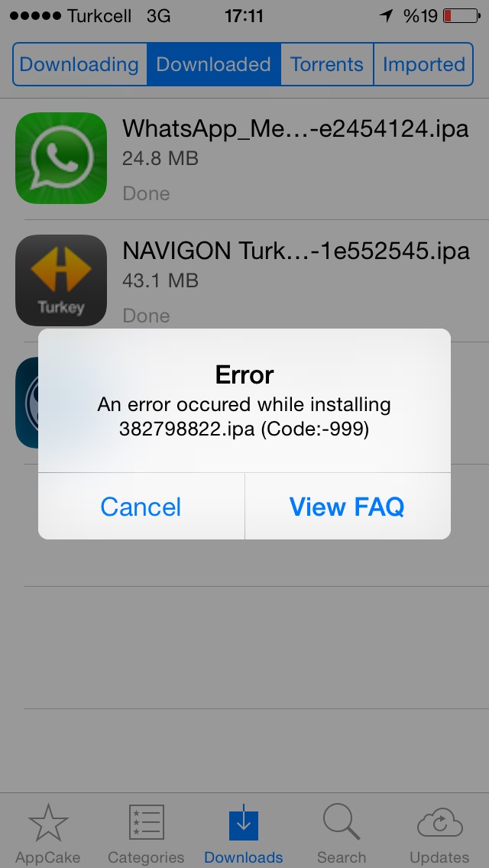Switch to the Imported segment
This screenshot has height=868, width=489.
423,64
